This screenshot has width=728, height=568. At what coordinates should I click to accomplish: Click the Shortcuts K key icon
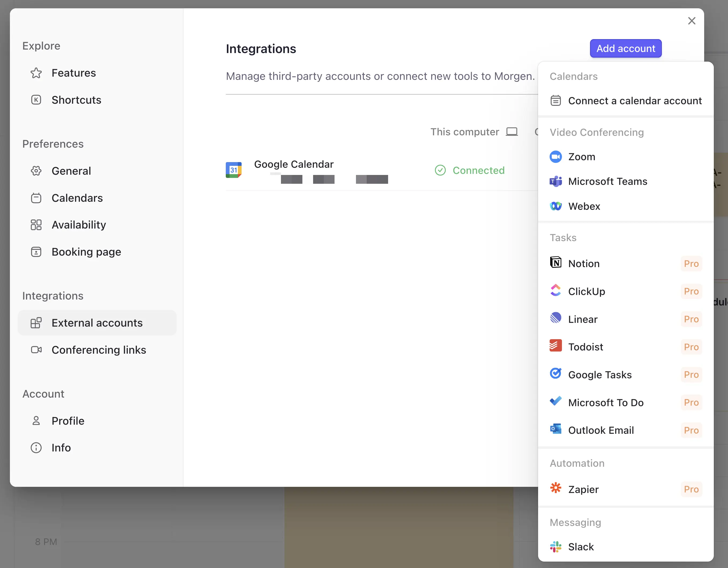coord(36,100)
